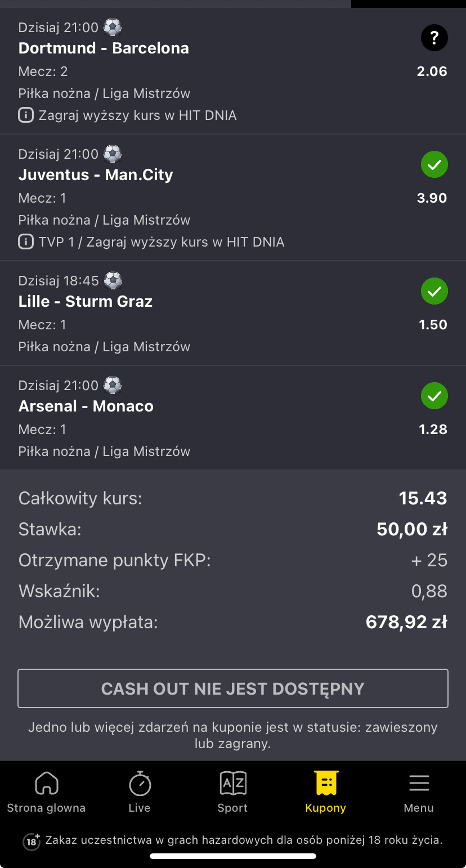This screenshot has width=466, height=868.
Task: Open the Sport A-Z tab
Action: 232,792
